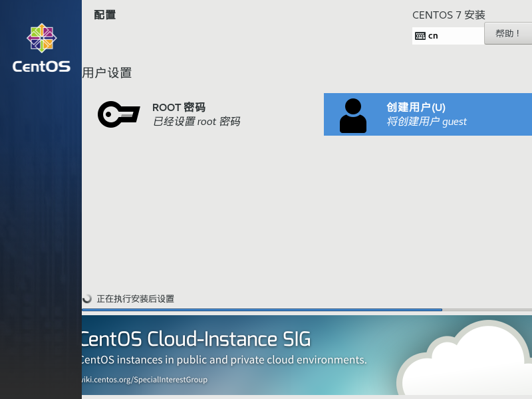
Task: Click the CentOS logo emblem in sidebar
Action: coord(41,38)
